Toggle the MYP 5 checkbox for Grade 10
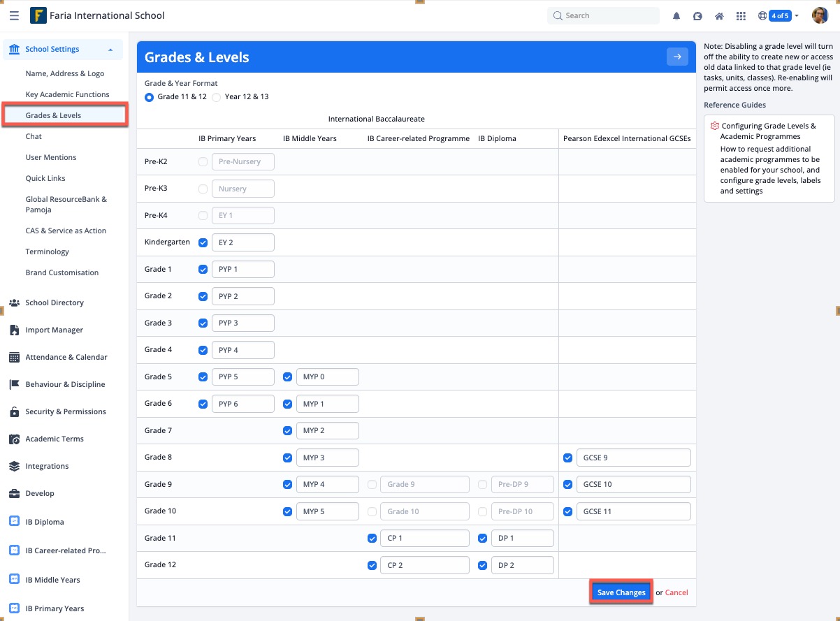 pyautogui.click(x=287, y=511)
